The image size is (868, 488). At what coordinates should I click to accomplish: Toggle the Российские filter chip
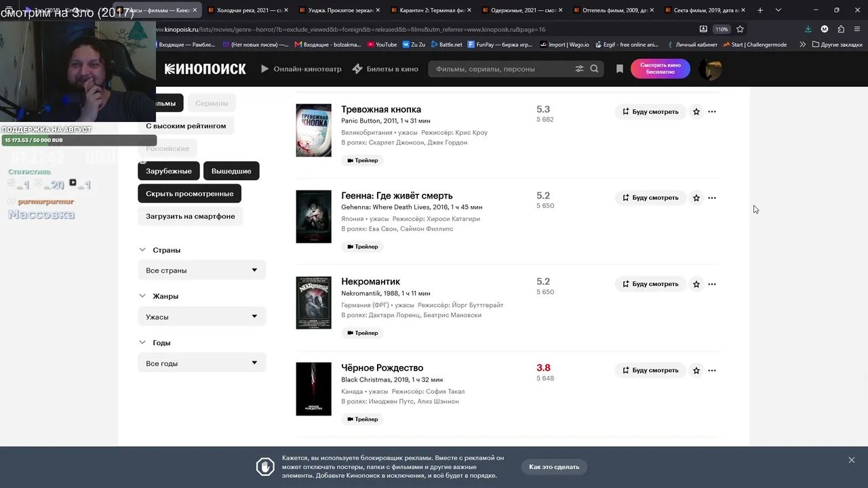pyautogui.click(x=167, y=148)
